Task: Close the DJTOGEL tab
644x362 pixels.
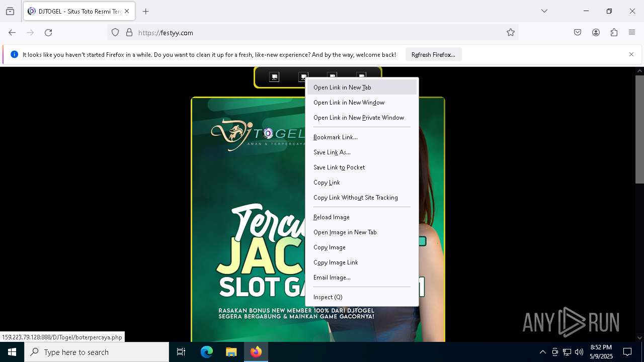Action: click(x=127, y=11)
